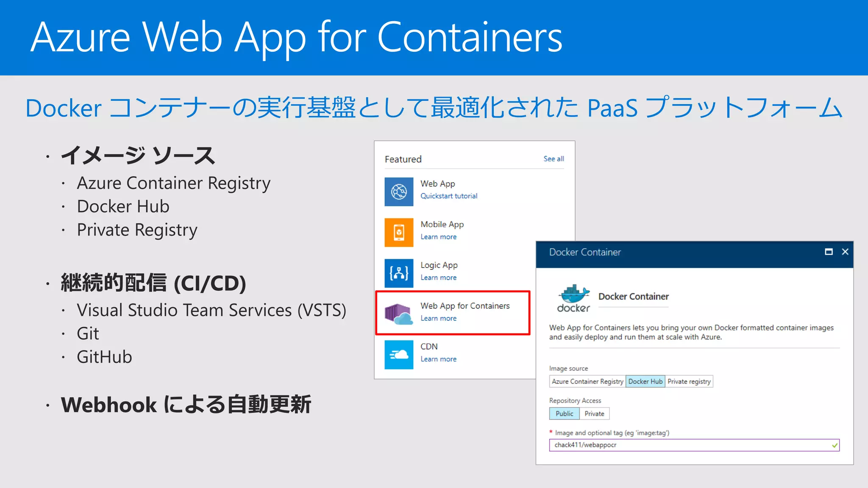The image size is (868, 488).
Task: Click the Featured section heading
Action: click(403, 159)
